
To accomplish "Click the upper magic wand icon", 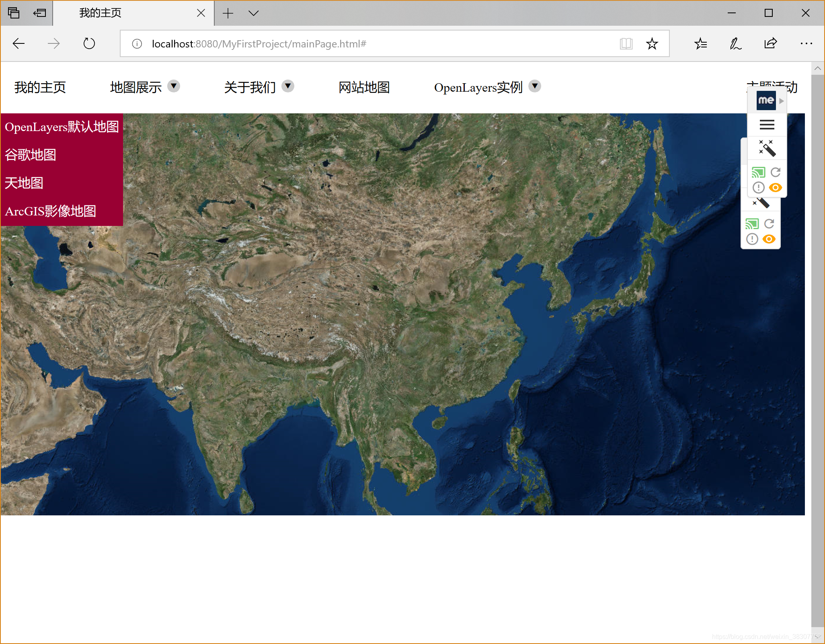I will click(x=767, y=148).
